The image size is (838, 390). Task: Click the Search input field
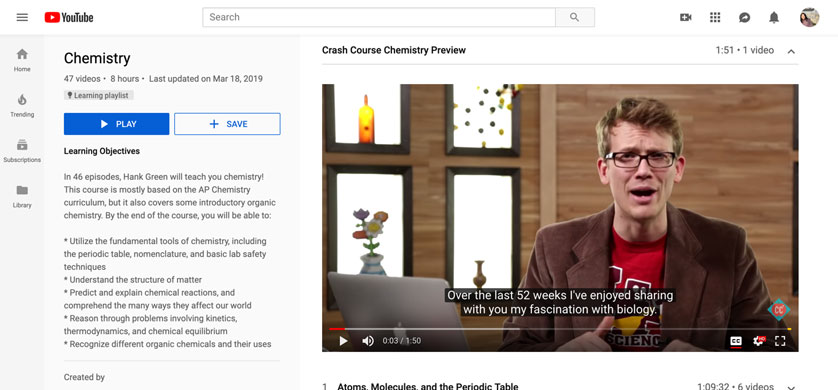click(379, 17)
